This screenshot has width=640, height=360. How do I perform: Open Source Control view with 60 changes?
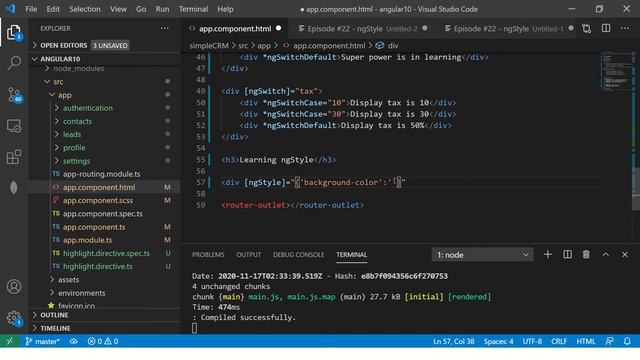14,95
